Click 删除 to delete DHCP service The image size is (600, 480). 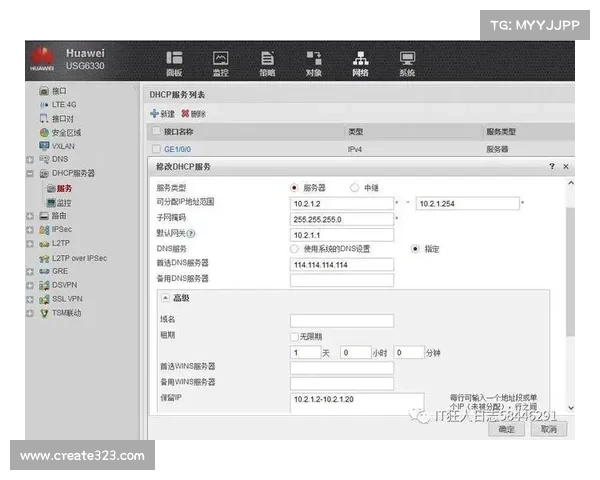click(x=194, y=114)
